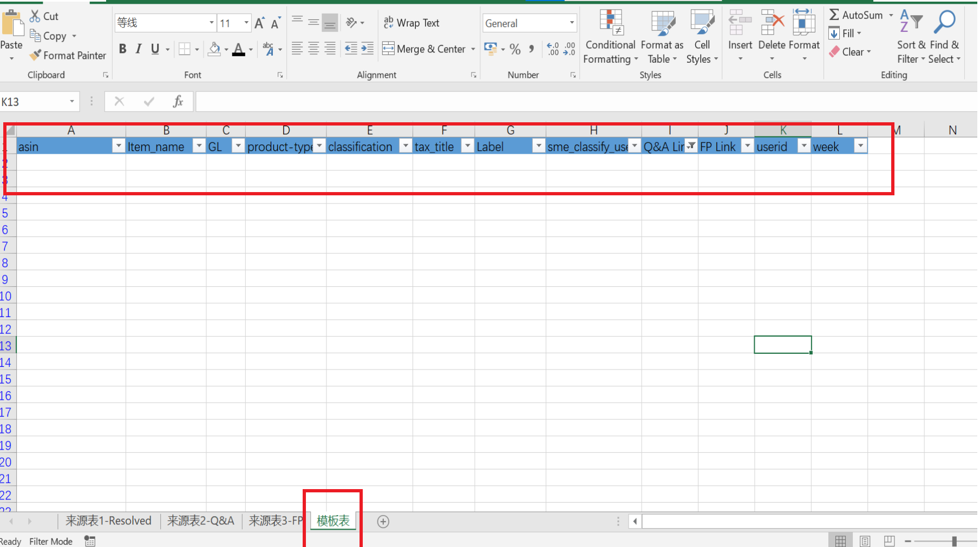
Task: Click Merge & Center
Action: [x=424, y=49]
